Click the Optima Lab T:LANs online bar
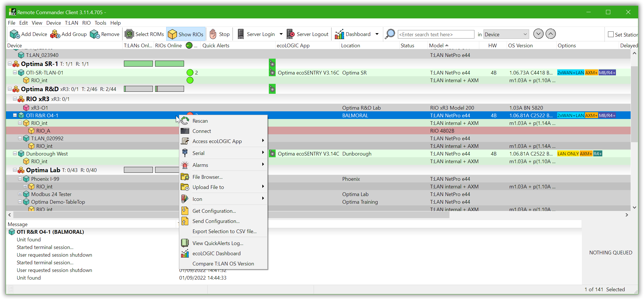 click(138, 170)
